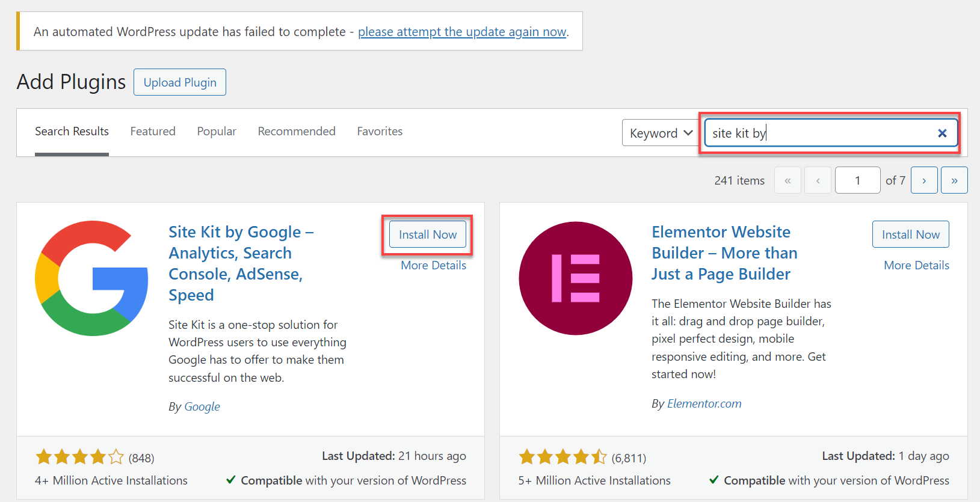This screenshot has width=980, height=502.
Task: Open the Site Kit by Google title link
Action: coord(241,263)
